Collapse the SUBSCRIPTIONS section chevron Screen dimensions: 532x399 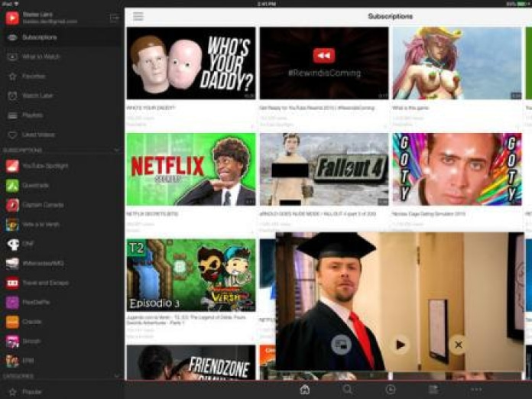coord(116,150)
